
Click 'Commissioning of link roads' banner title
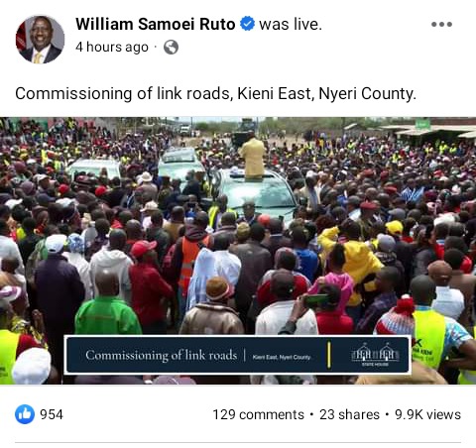pos(162,355)
